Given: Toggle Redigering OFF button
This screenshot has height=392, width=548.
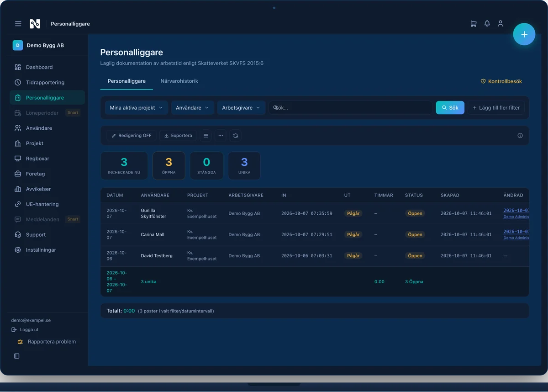Looking at the screenshot, I should click(x=132, y=136).
